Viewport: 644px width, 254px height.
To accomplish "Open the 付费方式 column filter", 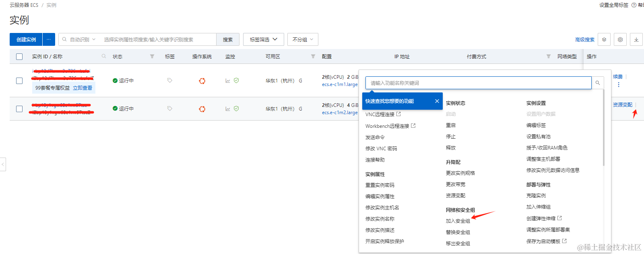I will coord(549,56).
